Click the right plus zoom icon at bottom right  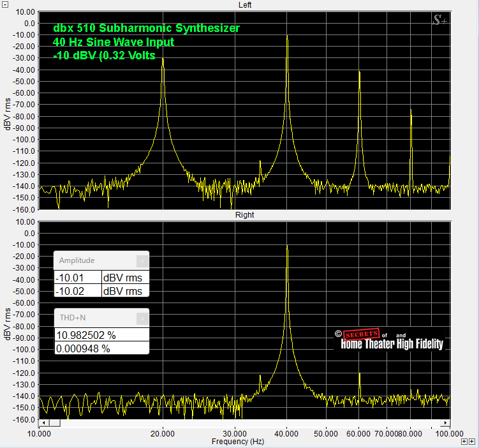pos(472,442)
